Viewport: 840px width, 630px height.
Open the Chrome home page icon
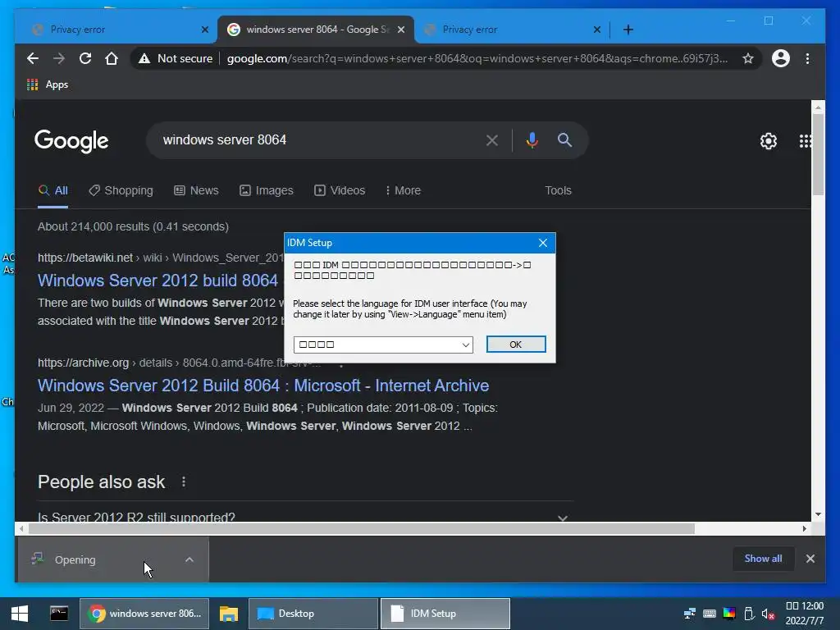coord(112,58)
